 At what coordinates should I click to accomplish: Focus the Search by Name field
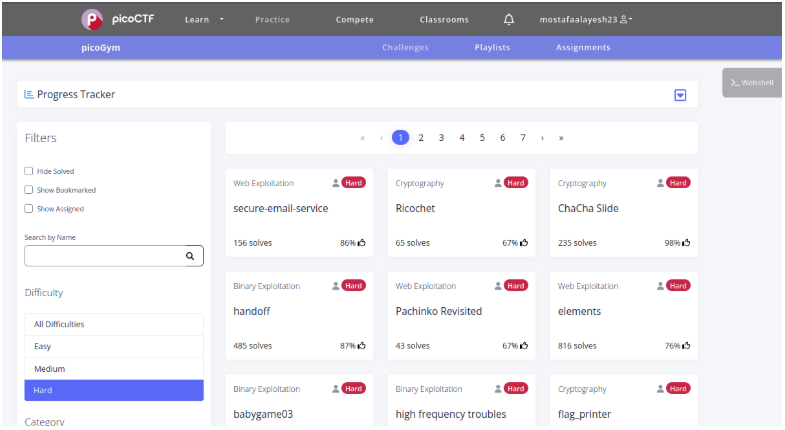pos(114,256)
